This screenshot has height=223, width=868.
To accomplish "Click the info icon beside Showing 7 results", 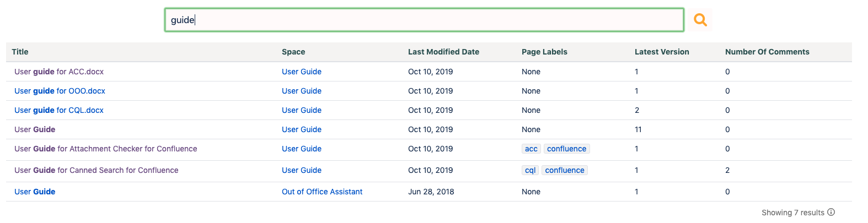I will 831,212.
